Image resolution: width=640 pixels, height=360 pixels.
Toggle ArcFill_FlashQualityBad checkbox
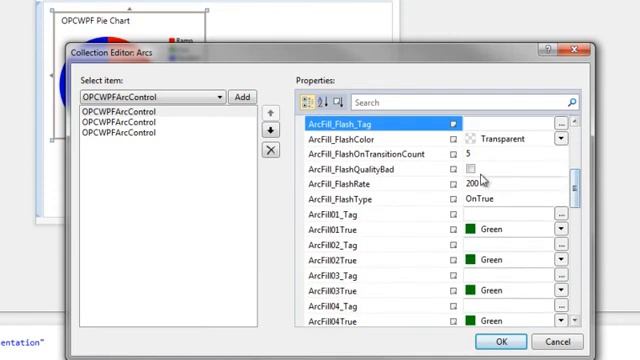(x=471, y=169)
